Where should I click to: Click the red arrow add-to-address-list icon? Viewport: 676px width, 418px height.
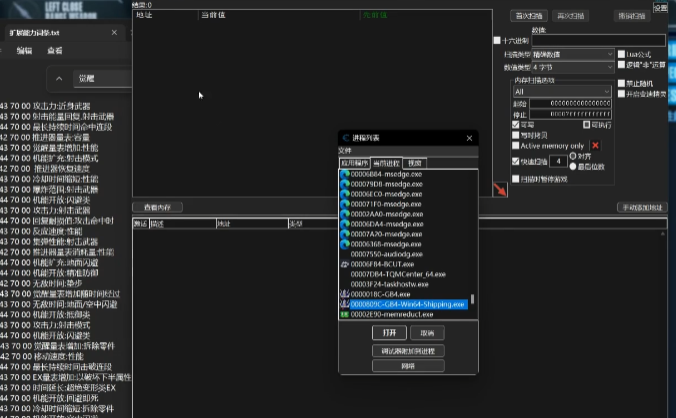point(500,188)
